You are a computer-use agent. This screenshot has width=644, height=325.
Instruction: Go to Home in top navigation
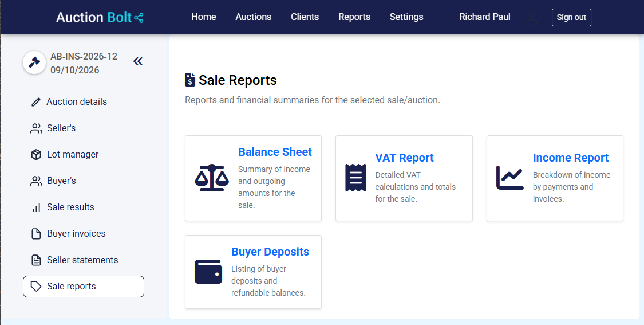coord(204,17)
